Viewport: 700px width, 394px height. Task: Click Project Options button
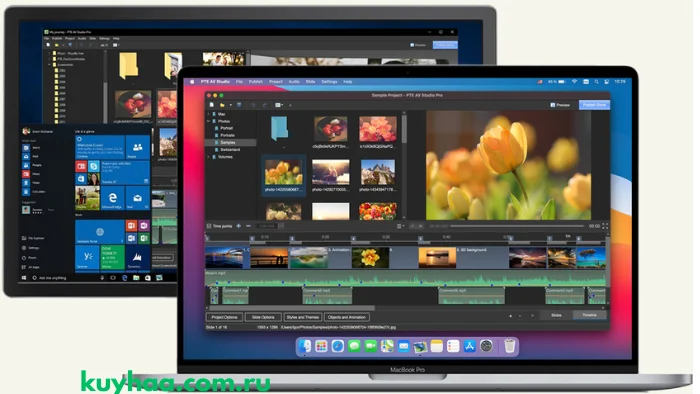coord(225,317)
